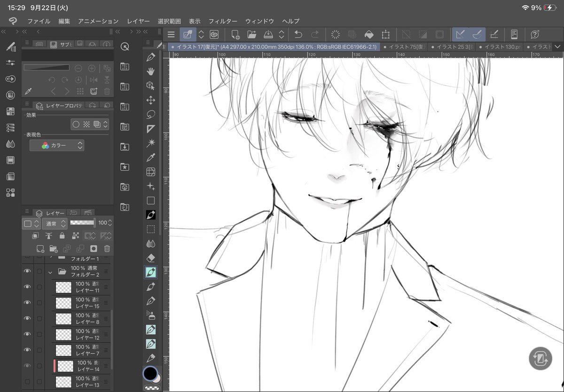
Task: Select the レイヤー 12 thumbnail
Action: coord(63,335)
